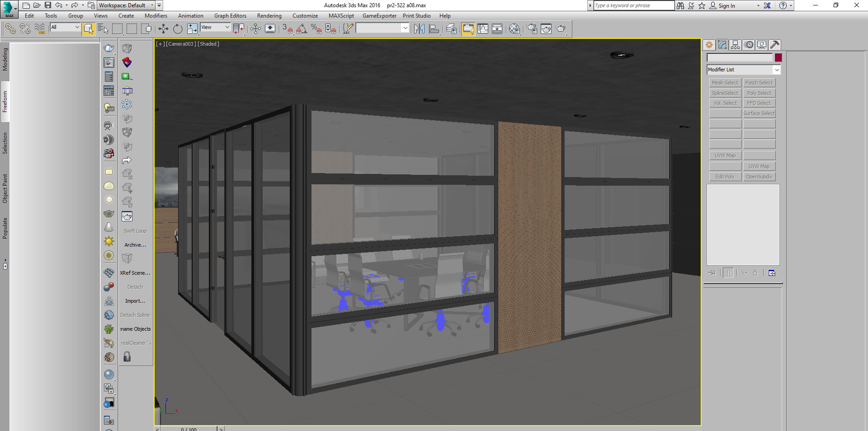Viewport: 868px width, 431px height.
Task: Open the Graph Editors menu
Action: point(230,16)
